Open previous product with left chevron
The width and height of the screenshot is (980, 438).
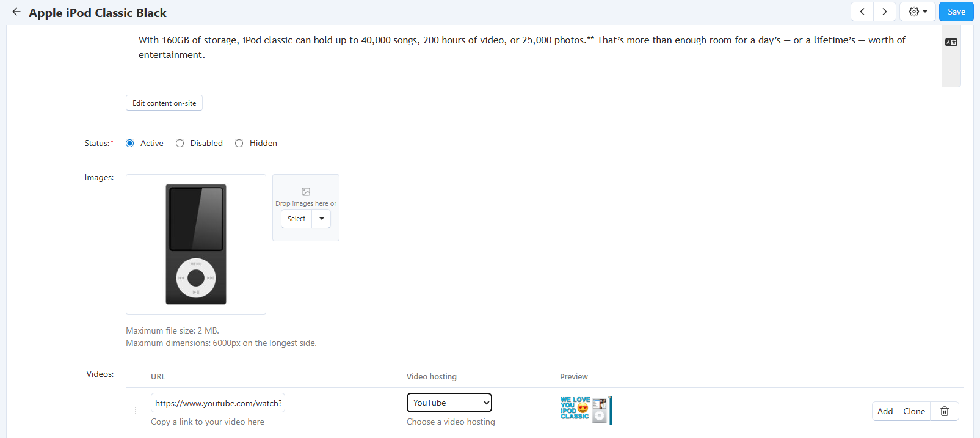862,12
